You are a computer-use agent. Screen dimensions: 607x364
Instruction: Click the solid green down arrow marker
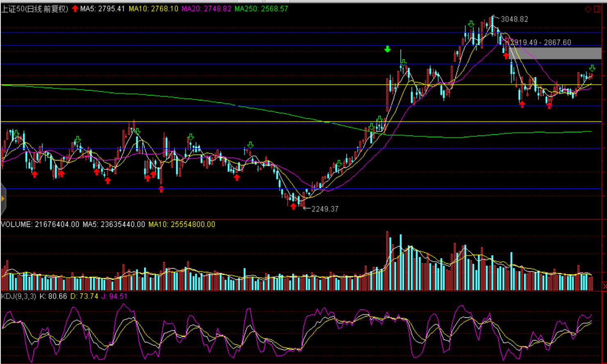tap(387, 50)
